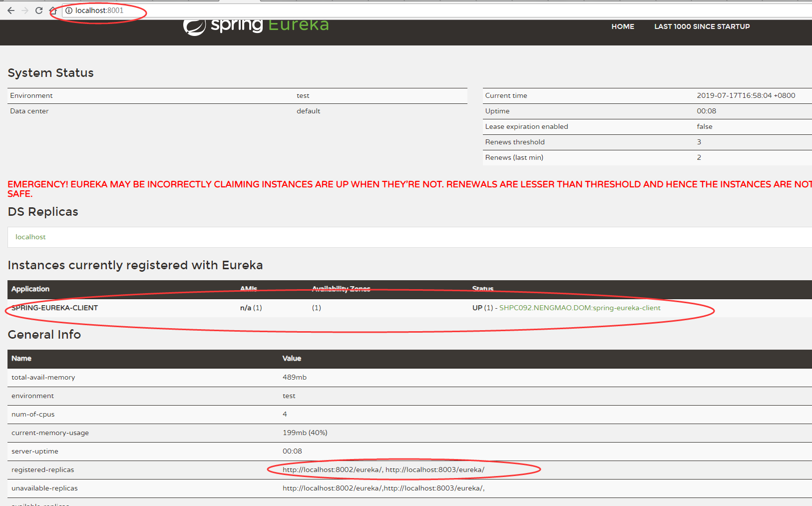Select num-of-cpus value 4
812x506 pixels.
point(285,414)
